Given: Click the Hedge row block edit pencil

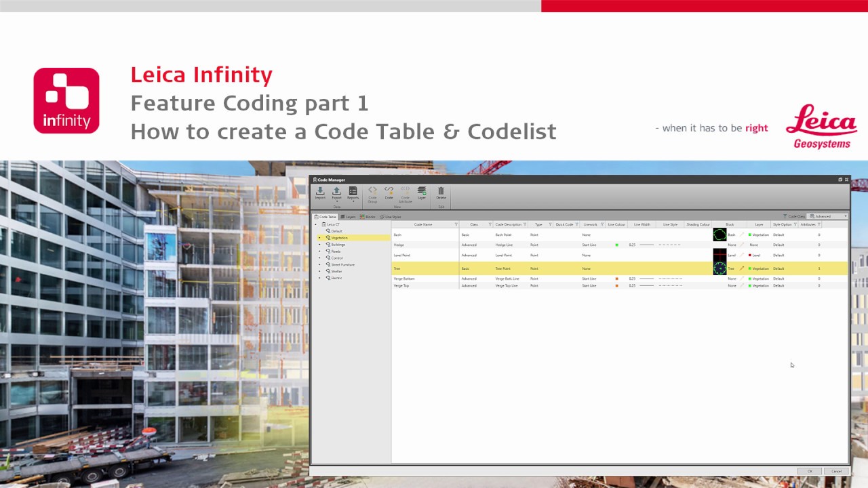Looking at the screenshot, I should pyautogui.click(x=742, y=245).
